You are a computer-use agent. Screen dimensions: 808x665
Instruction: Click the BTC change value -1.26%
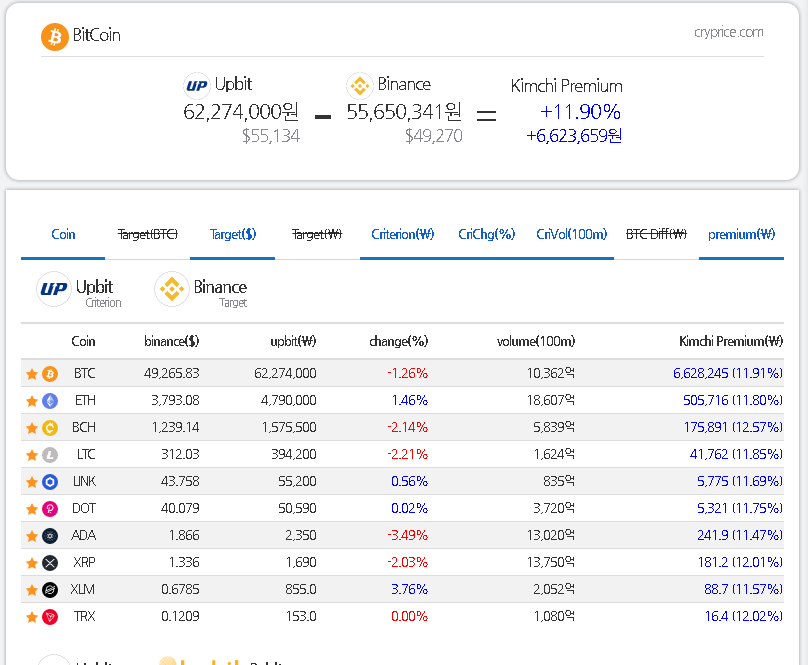click(x=408, y=373)
